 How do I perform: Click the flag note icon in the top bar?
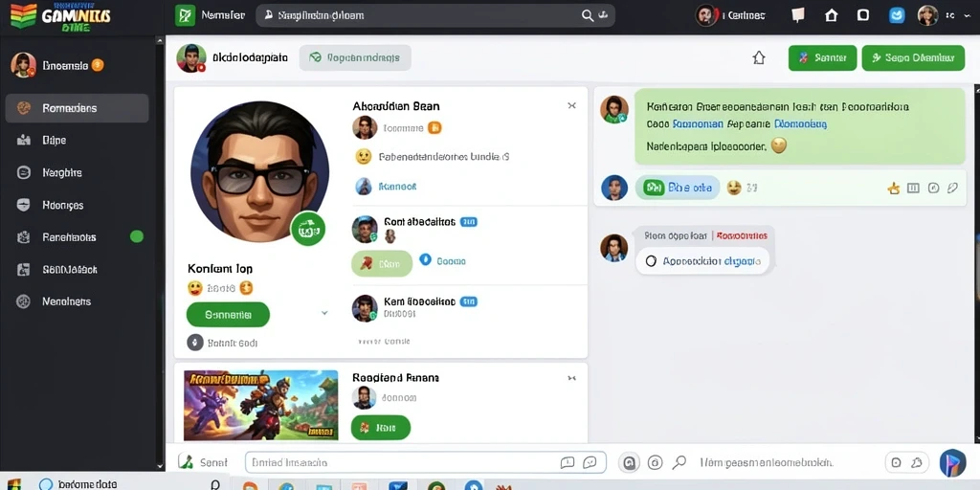(798, 15)
